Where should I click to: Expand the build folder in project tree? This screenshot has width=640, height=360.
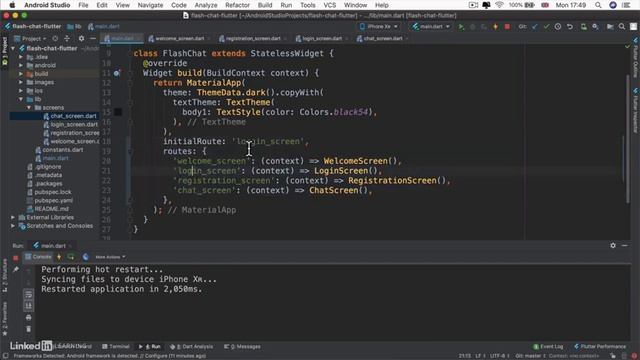[21, 74]
